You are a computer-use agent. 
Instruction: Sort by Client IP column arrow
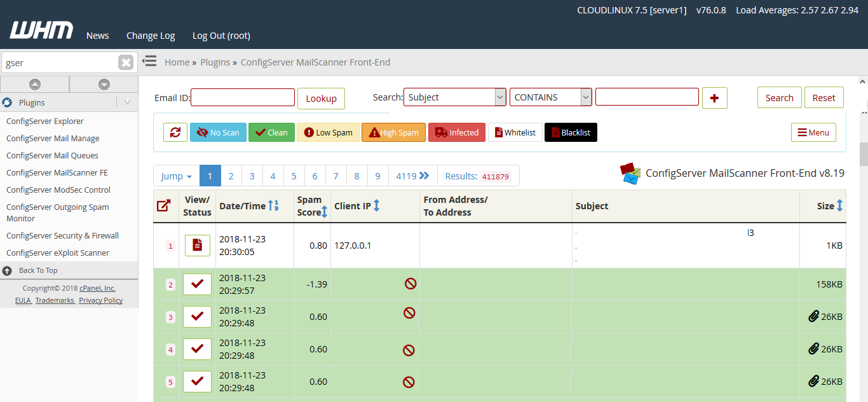click(x=376, y=205)
